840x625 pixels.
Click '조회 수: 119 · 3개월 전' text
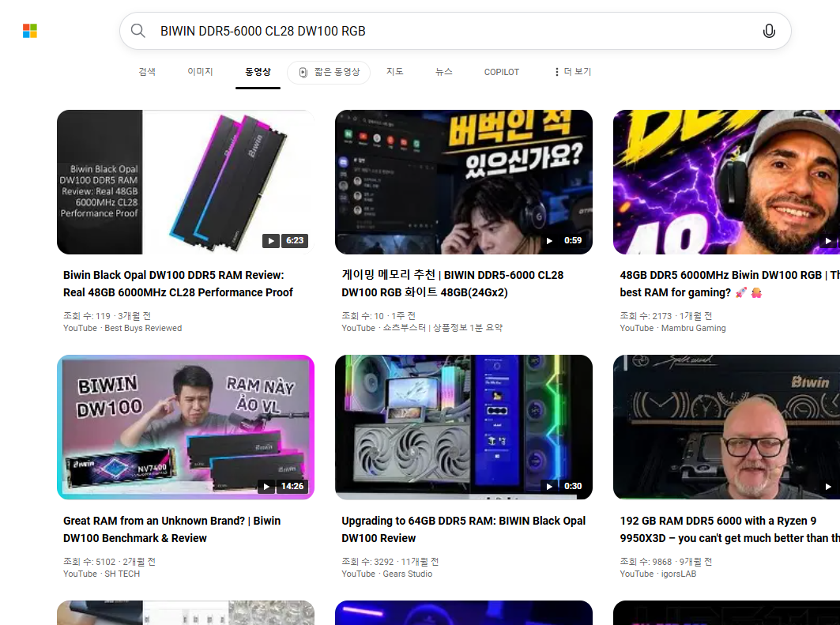(107, 315)
